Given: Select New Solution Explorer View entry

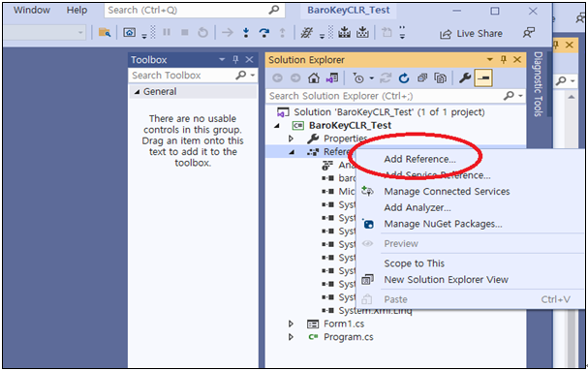Looking at the screenshot, I should point(446,280).
